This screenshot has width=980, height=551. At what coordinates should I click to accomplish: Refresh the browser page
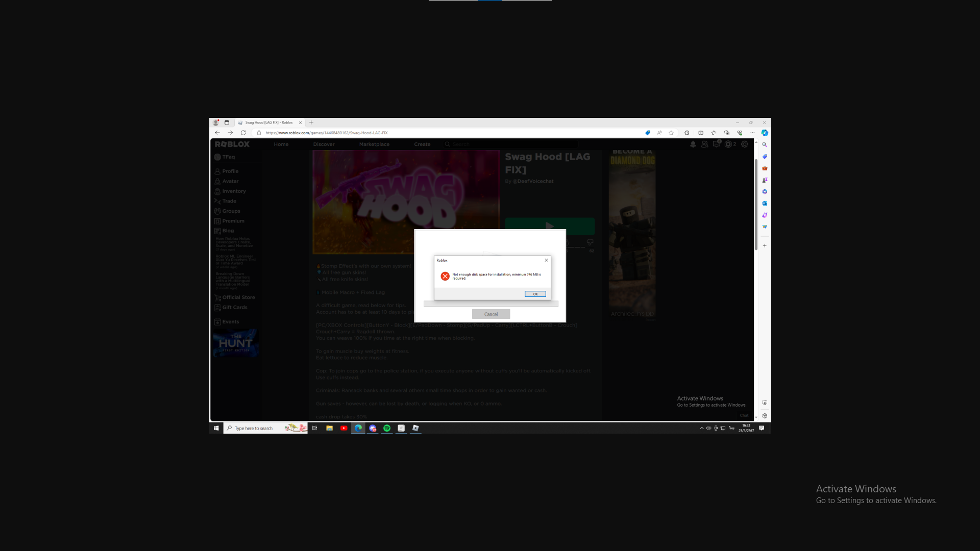243,133
